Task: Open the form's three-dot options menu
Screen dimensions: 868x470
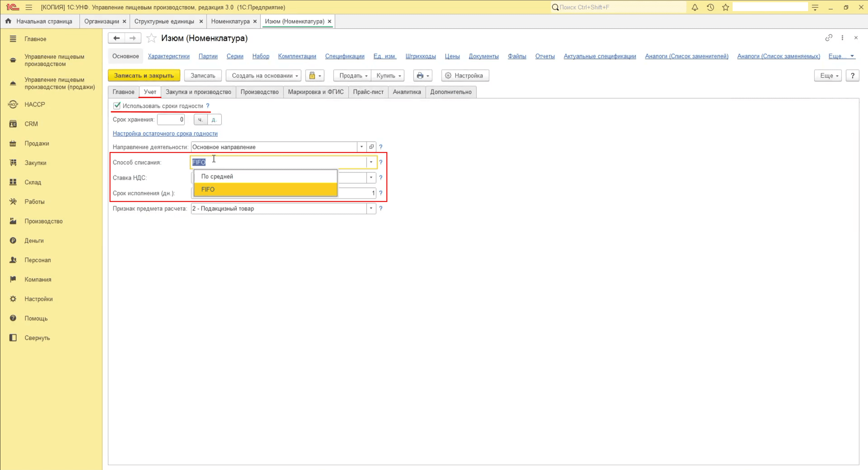Action: [842, 38]
